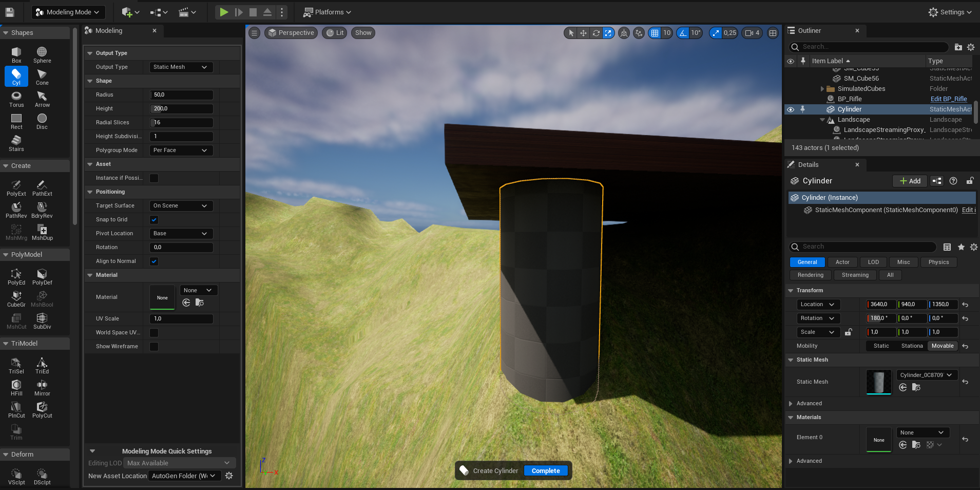Click the Outliner search field
This screenshot has width=980, height=490.
click(869, 47)
